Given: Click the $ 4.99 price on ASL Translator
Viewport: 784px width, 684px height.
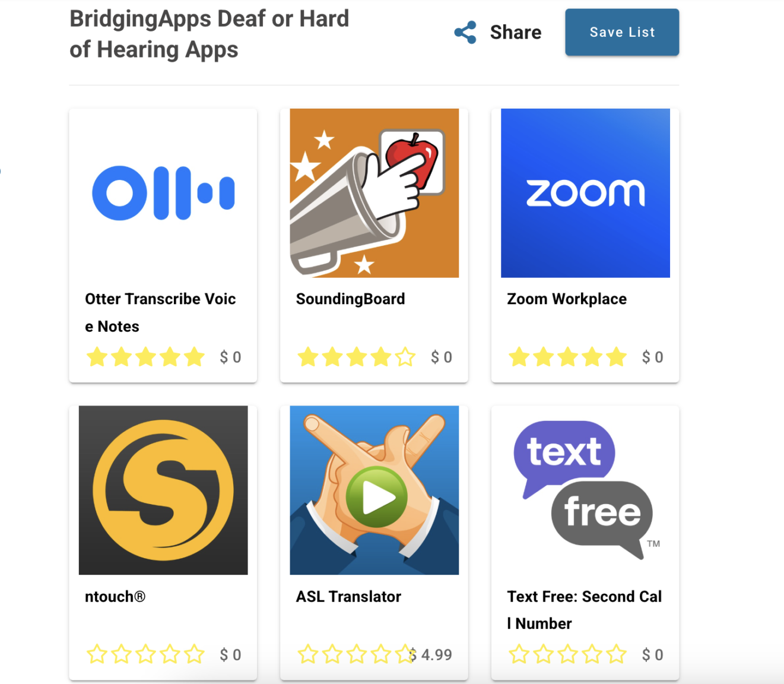Looking at the screenshot, I should (x=431, y=654).
